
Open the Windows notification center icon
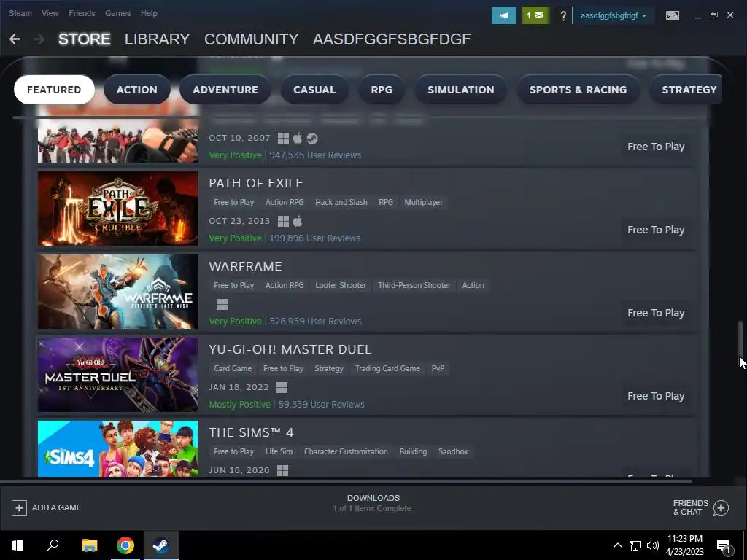[724, 546]
